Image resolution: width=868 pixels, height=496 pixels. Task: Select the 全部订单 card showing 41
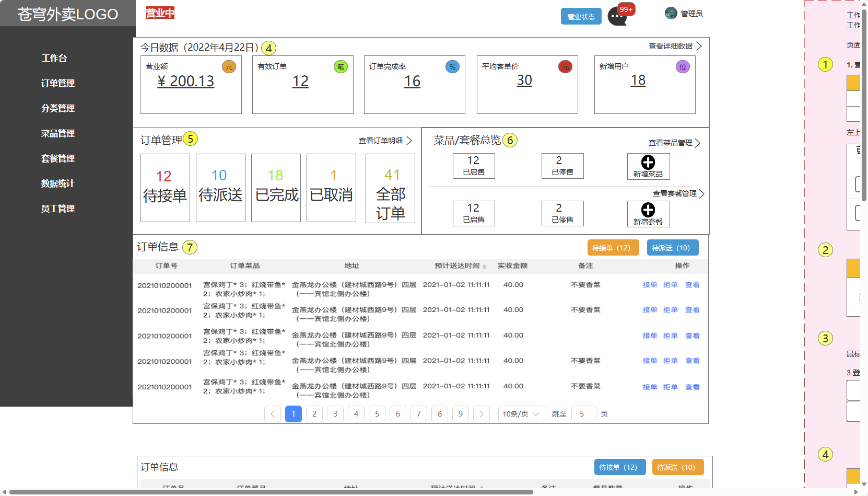tap(390, 188)
